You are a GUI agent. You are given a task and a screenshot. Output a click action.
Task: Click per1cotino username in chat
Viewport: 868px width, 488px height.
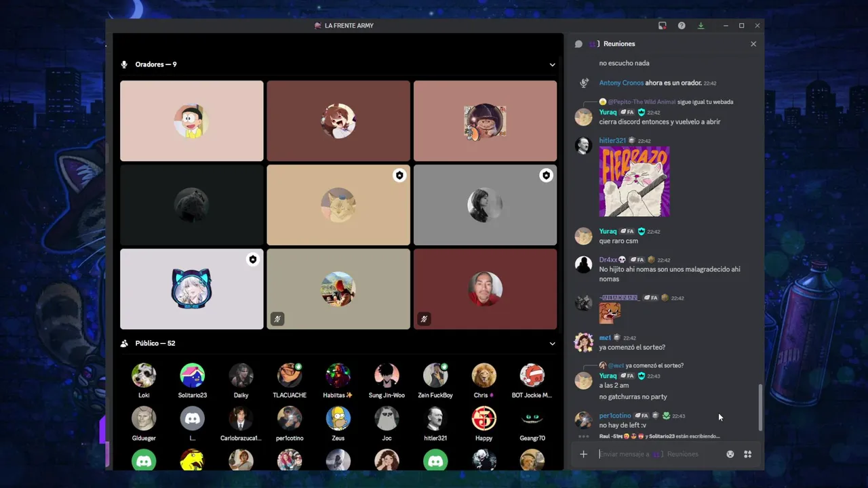point(615,415)
